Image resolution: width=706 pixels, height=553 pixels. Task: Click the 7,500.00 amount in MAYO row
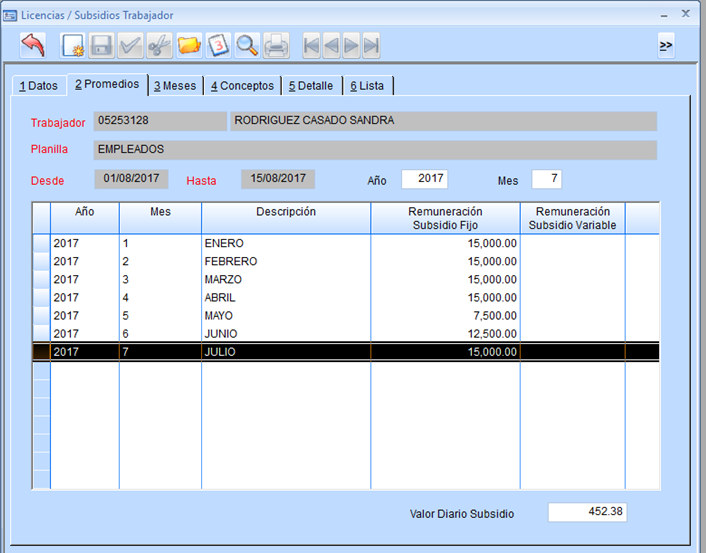pyautogui.click(x=495, y=316)
